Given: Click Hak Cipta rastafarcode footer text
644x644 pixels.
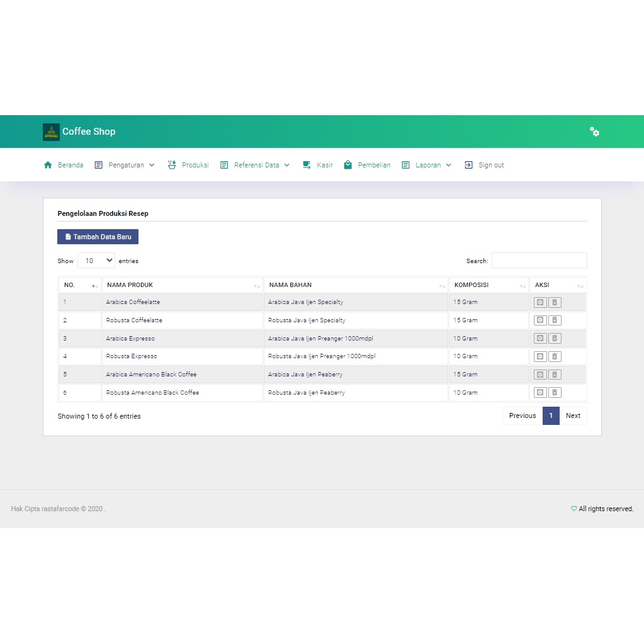Looking at the screenshot, I should [x=59, y=509].
